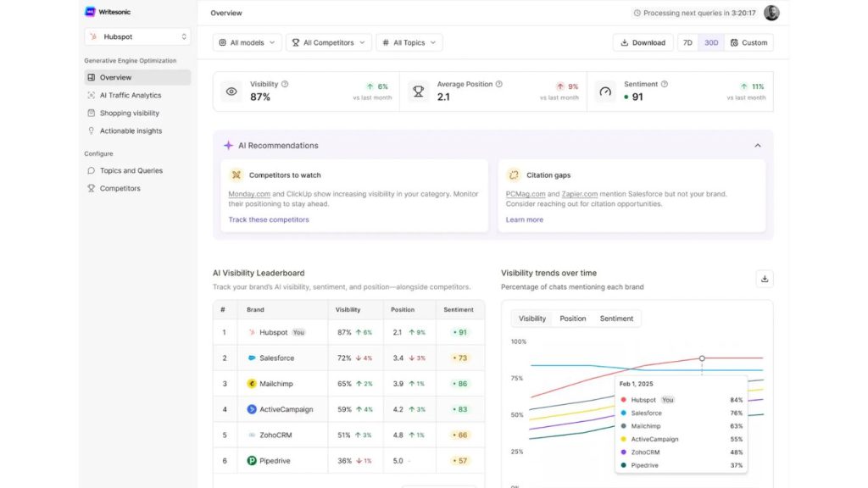Click Learn more under Citation gaps

524,219
